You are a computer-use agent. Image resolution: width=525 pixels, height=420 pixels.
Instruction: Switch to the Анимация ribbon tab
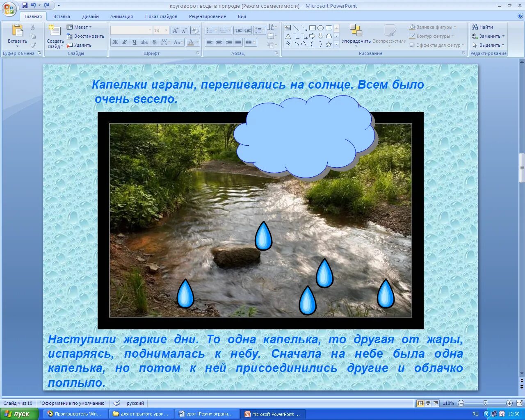pos(121,16)
